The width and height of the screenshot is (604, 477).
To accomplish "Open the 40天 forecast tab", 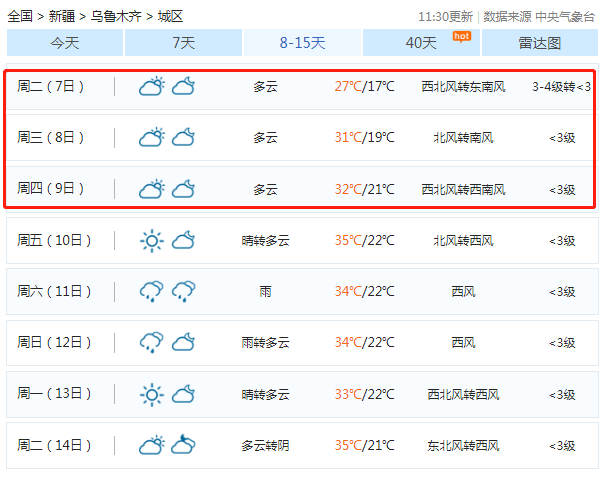I will (421, 42).
